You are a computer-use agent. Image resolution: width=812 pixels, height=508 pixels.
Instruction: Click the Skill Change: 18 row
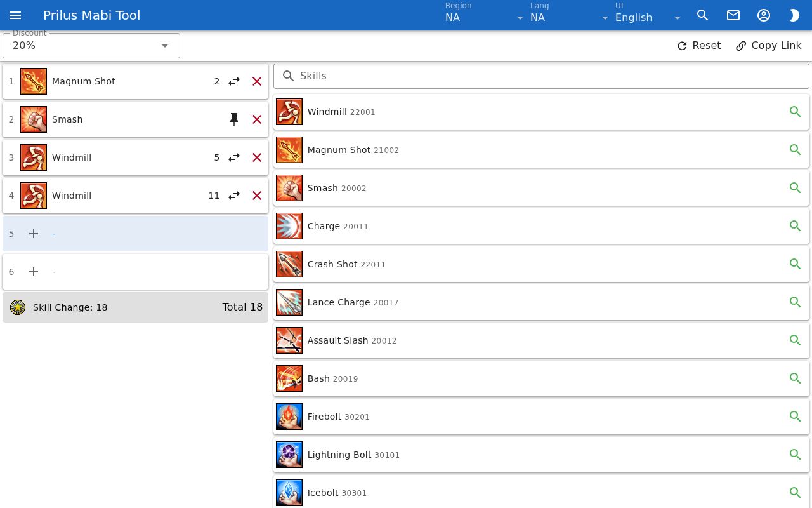(x=136, y=307)
